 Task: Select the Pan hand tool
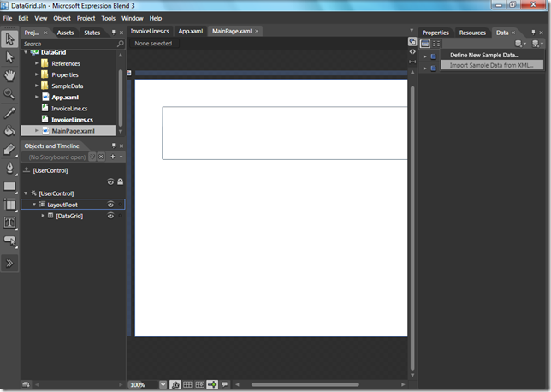point(10,75)
